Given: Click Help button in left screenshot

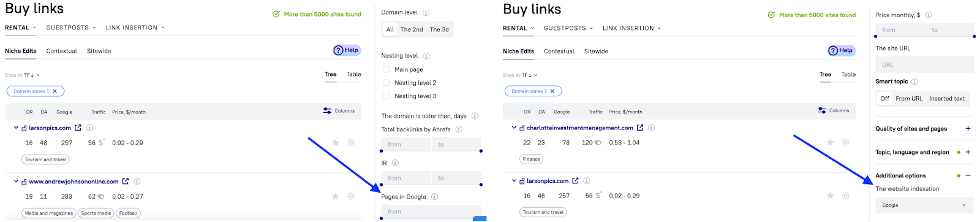Looking at the screenshot, I should pos(347,50).
